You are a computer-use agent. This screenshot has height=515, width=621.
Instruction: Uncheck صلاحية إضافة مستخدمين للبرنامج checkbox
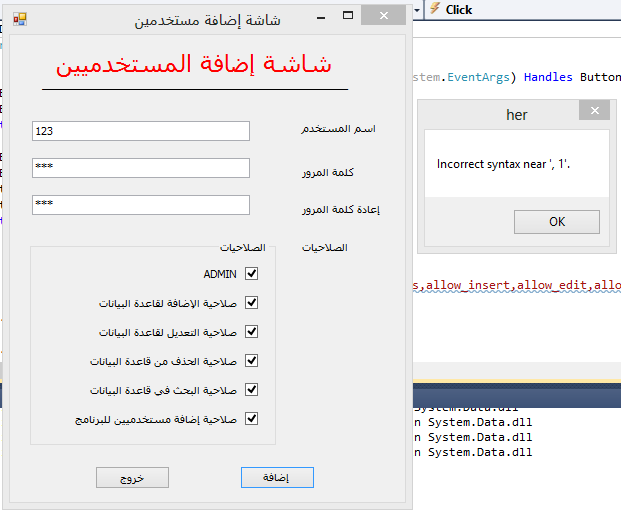(251, 419)
